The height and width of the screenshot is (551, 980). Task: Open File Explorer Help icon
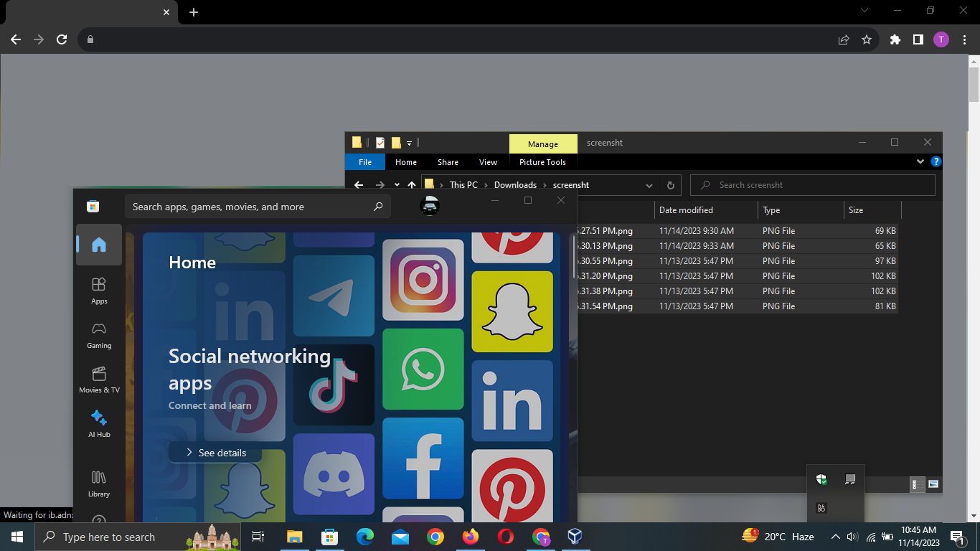click(x=936, y=161)
